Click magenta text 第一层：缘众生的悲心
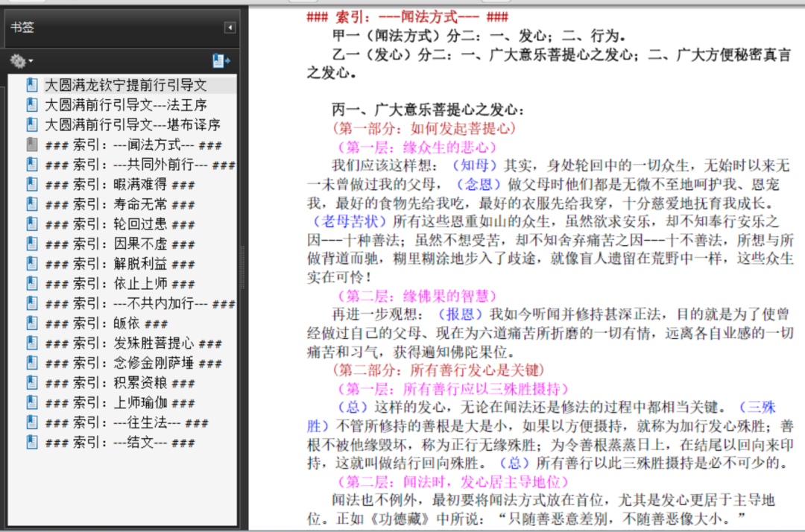Screen dimensions: 805x532 tap(417, 148)
